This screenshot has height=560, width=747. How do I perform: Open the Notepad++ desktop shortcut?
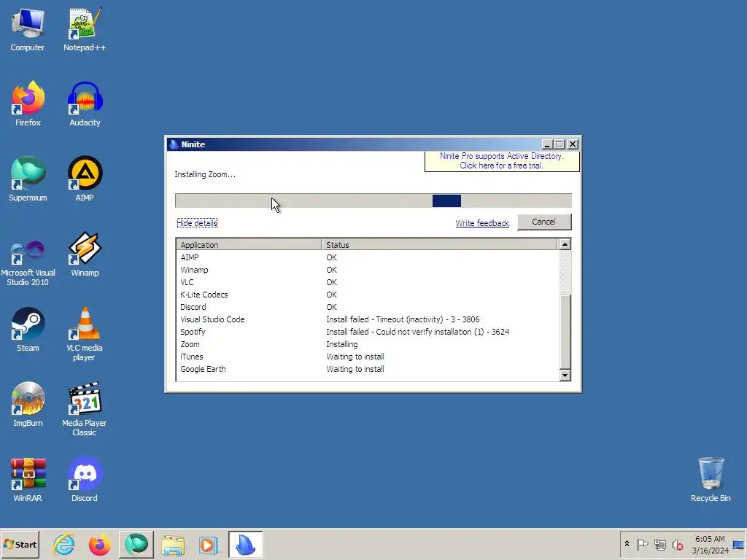85,29
